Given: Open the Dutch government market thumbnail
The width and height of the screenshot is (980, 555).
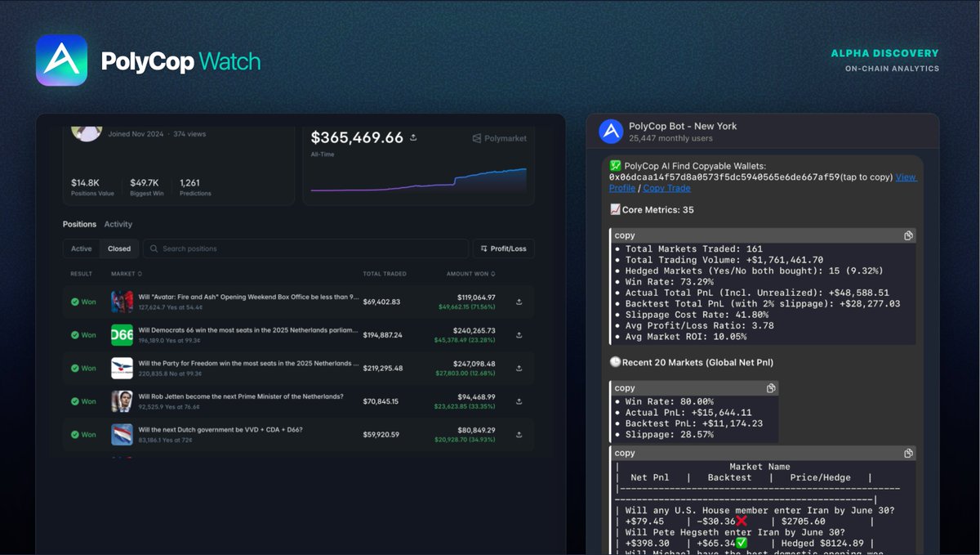Looking at the screenshot, I should tap(122, 435).
